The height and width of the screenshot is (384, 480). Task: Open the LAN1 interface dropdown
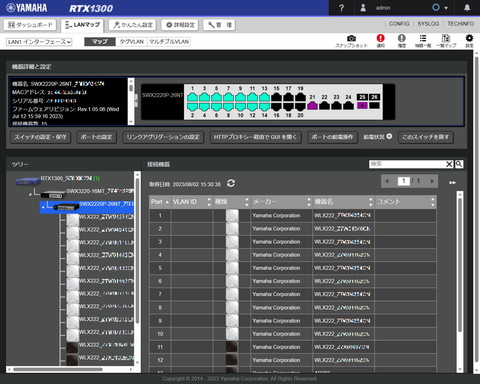39,42
